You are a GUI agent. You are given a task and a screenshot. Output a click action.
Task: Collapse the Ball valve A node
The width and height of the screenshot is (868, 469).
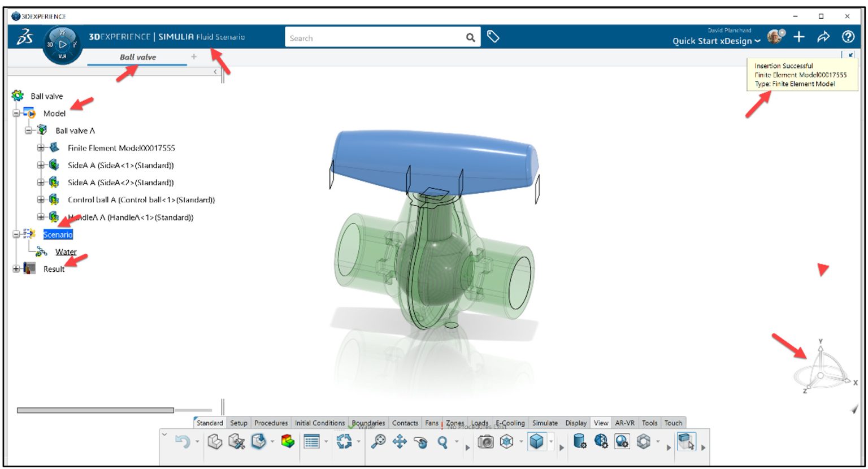28,131
